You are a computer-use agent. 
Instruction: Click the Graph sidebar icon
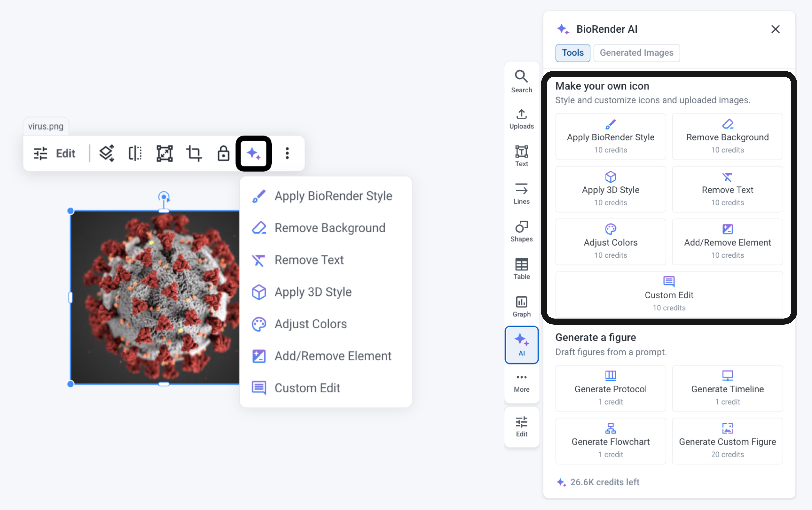pos(521,306)
